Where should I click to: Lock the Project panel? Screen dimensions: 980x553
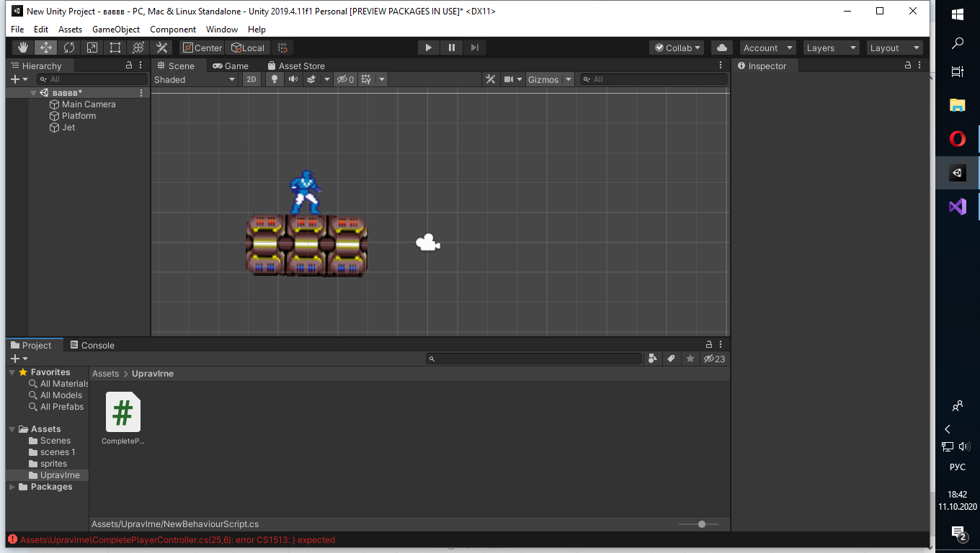pyautogui.click(x=709, y=344)
